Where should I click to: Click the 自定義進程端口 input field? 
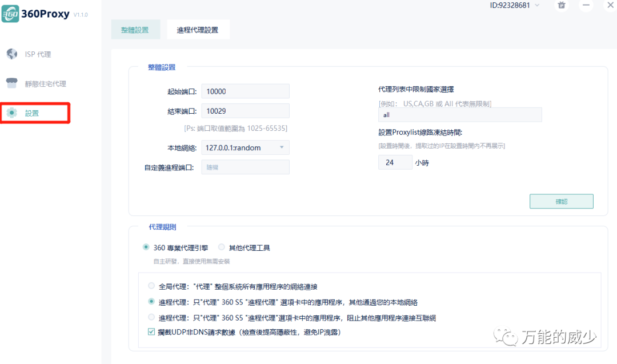pyautogui.click(x=246, y=167)
